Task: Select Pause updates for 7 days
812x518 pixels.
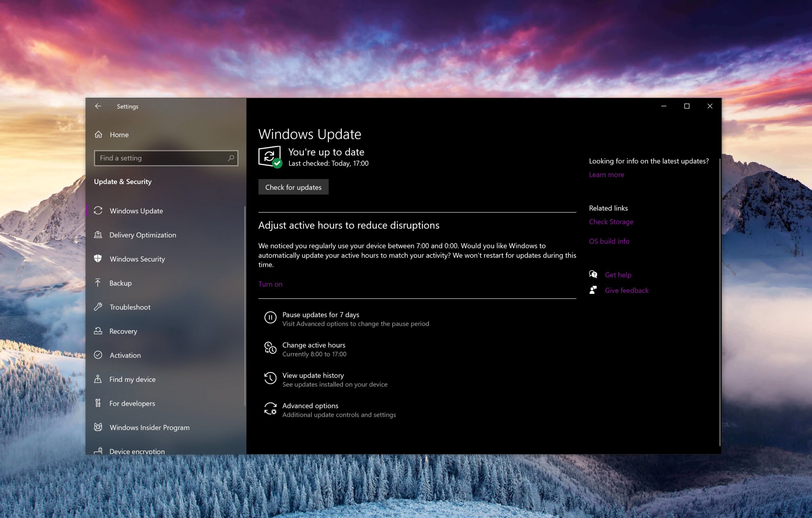Action: coord(417,319)
